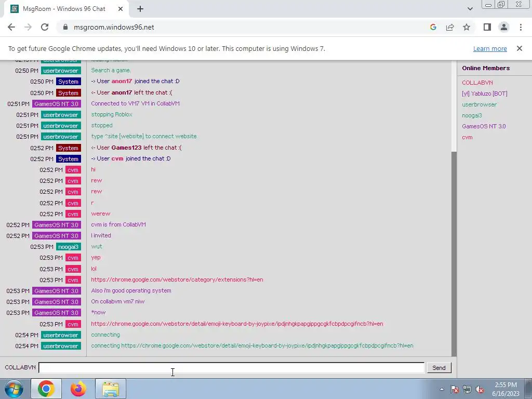Open Chrome from the taskbar
Viewport: 532px width, 399px height.
click(46, 389)
